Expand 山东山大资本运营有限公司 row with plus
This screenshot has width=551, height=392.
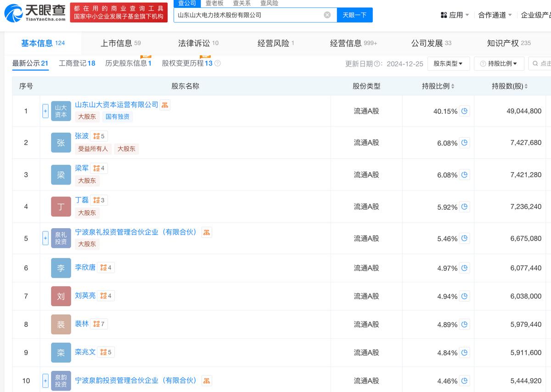click(45, 111)
